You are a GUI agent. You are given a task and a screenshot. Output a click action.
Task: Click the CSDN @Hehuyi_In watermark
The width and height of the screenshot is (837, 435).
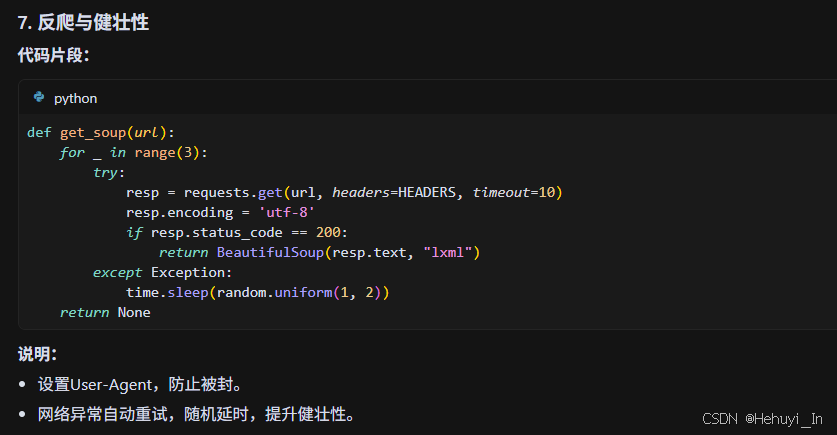coord(762,419)
